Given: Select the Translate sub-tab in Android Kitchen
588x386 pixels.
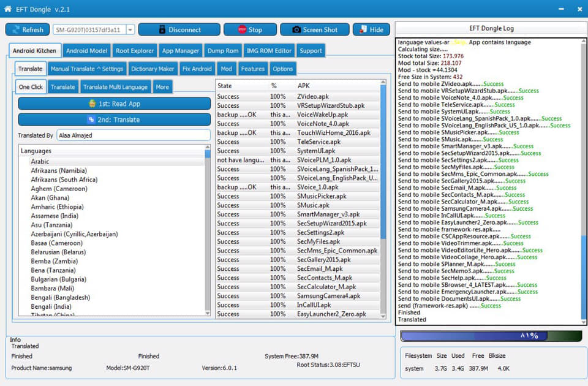Looking at the screenshot, I should [x=31, y=69].
